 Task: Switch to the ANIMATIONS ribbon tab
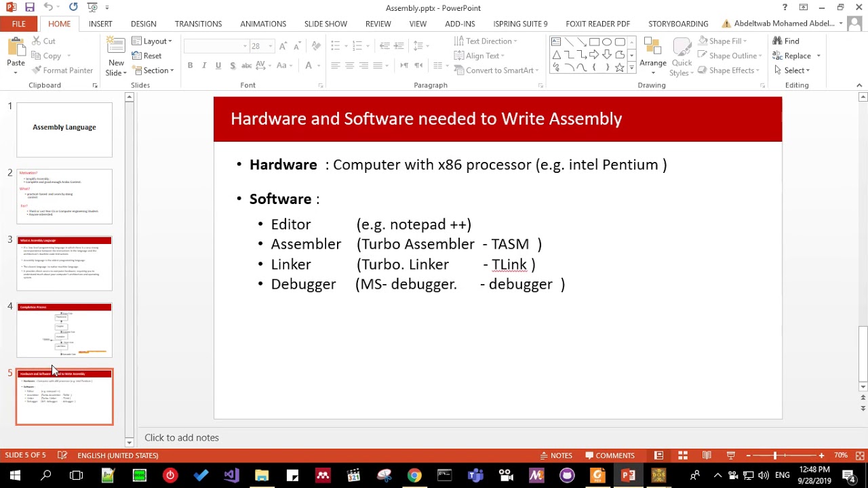pyautogui.click(x=263, y=24)
